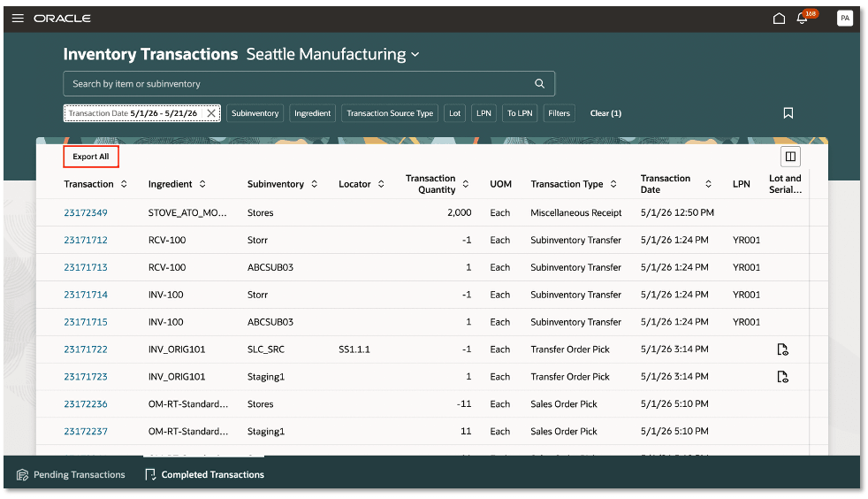Click Sales Order Pick in row 23172236
Image resolution: width=868 pixels, height=499 pixels.
click(x=564, y=403)
